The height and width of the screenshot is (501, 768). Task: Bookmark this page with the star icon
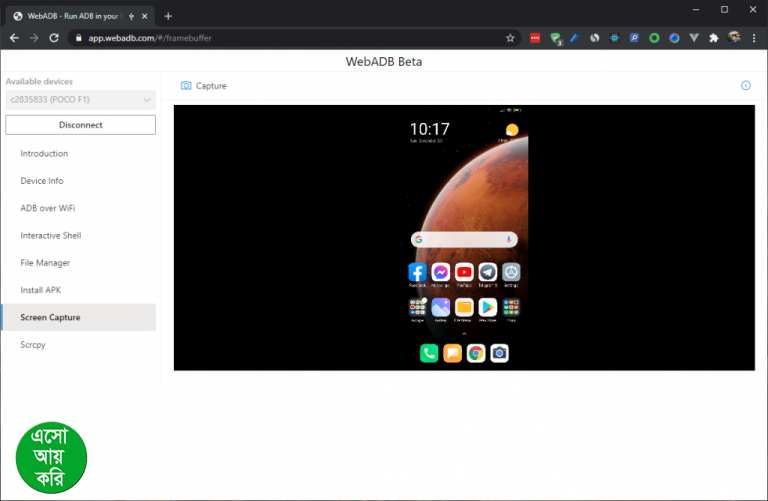click(510, 38)
